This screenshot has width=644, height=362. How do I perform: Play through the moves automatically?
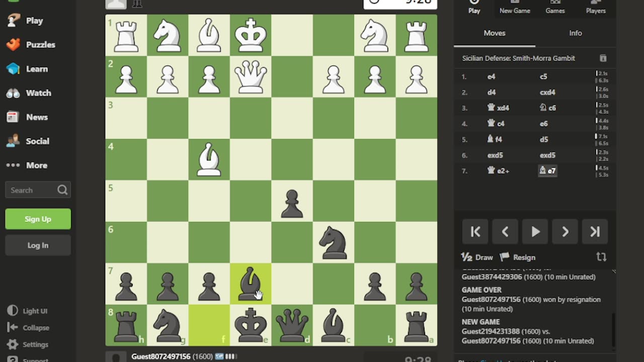pyautogui.click(x=535, y=232)
